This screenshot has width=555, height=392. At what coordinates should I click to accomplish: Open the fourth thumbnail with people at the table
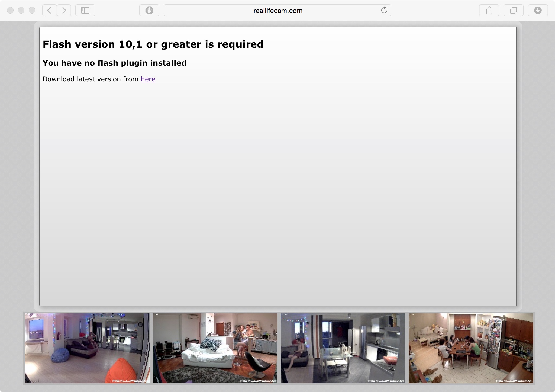(x=471, y=348)
